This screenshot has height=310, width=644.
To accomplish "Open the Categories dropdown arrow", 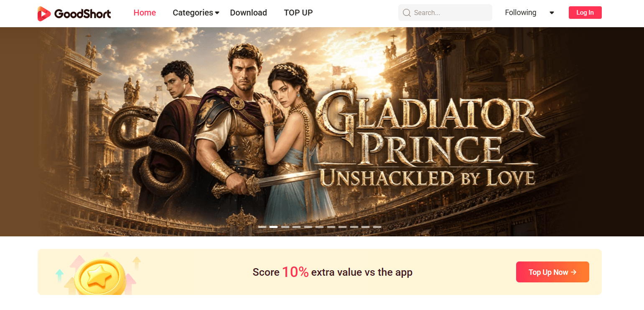I will tap(217, 13).
